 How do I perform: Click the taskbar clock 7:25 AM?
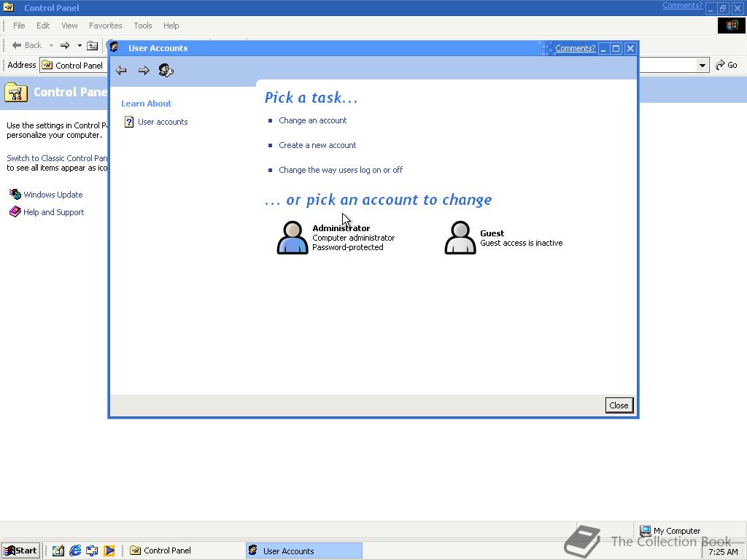pyautogui.click(x=723, y=552)
